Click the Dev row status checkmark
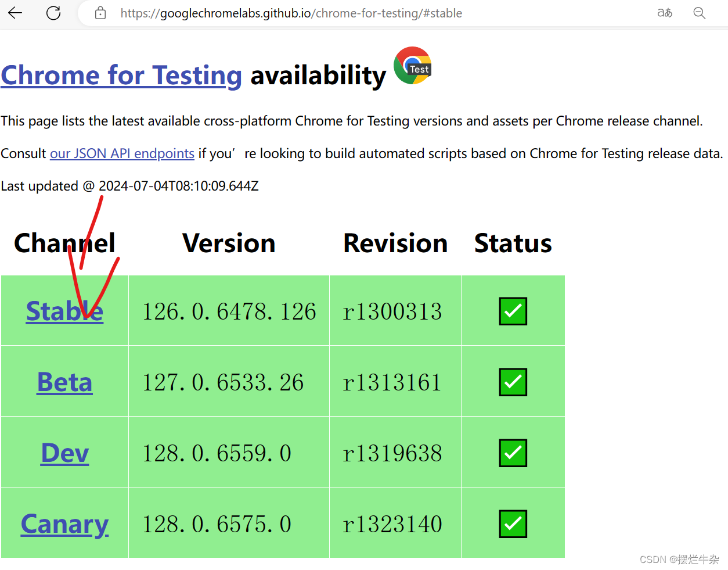The image size is (728, 570). [x=513, y=453]
